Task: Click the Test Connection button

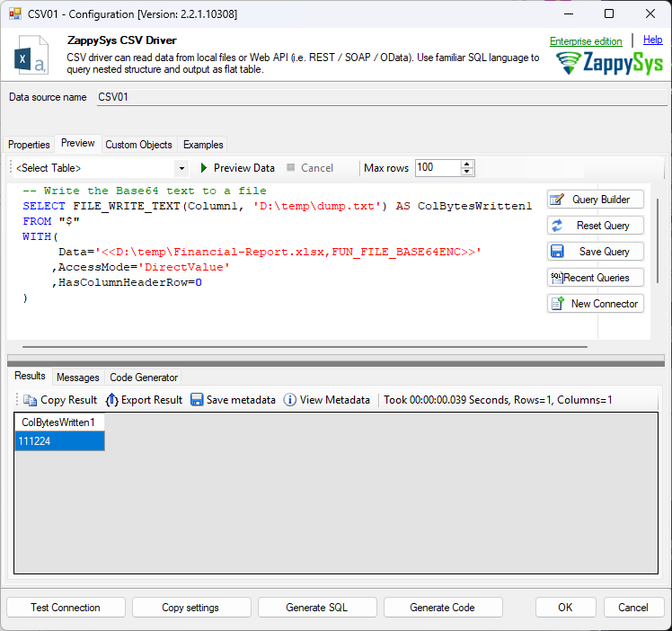Action: 66,608
